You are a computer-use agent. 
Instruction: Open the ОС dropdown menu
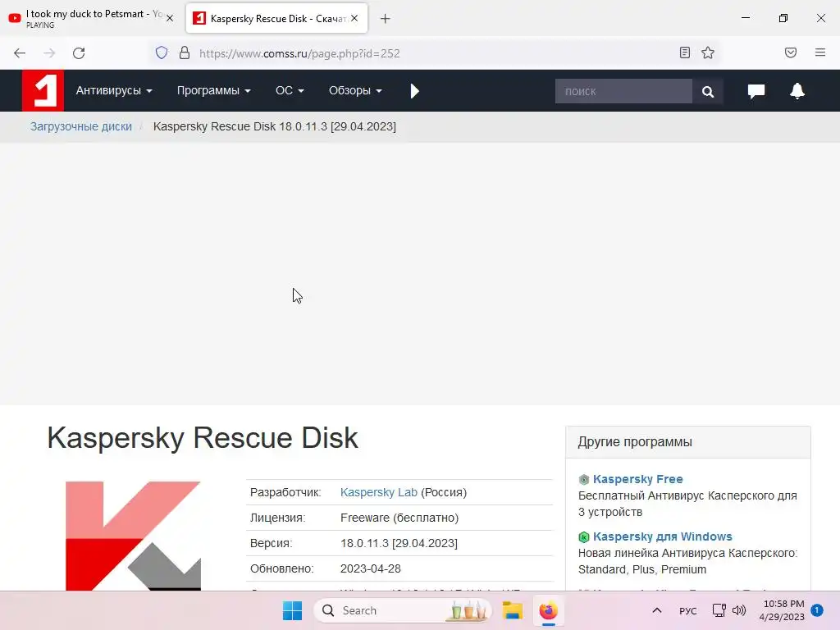point(290,90)
